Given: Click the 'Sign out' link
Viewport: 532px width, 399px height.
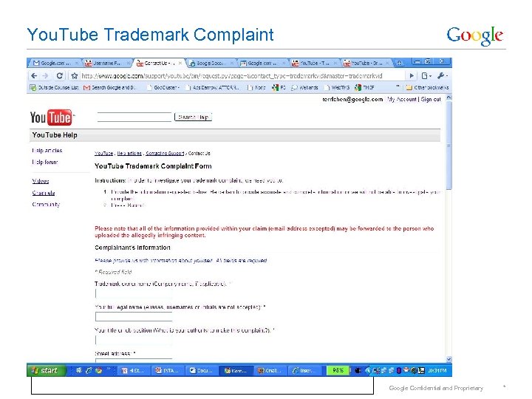Looking at the screenshot, I should 431,99.
